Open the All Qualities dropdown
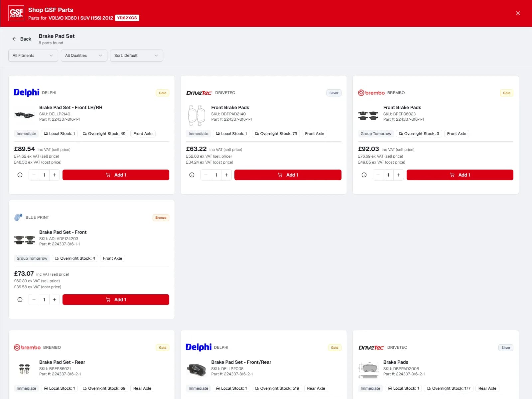This screenshot has width=532, height=399. click(84, 56)
